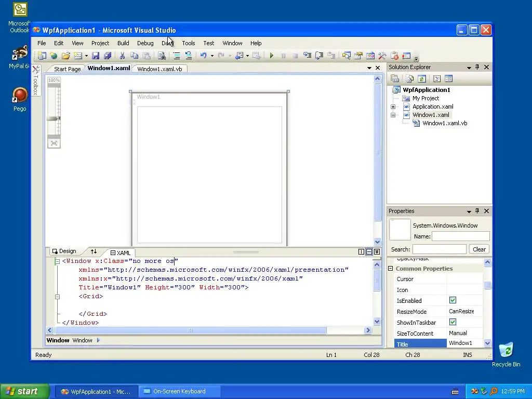Open the Toolbox hammer-and-wrench toolbar icon

[382, 56]
